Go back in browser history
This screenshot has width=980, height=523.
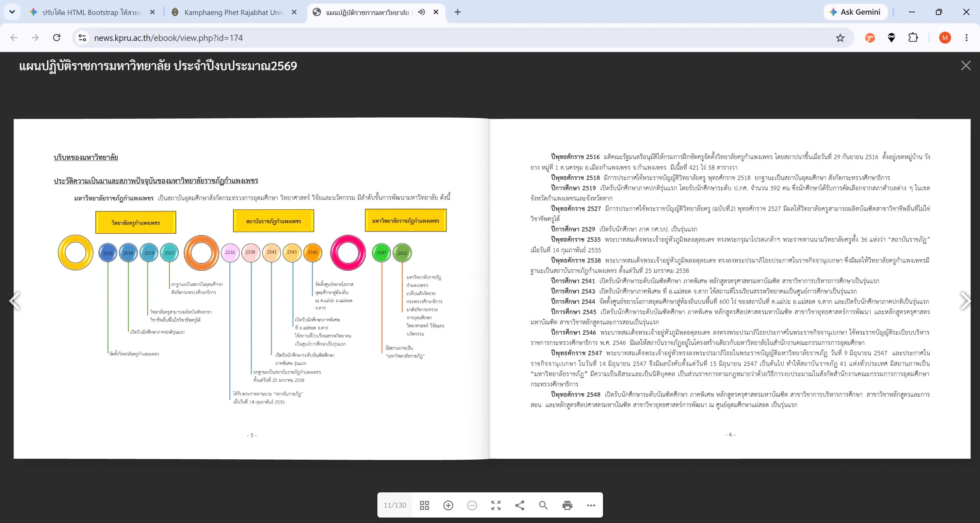point(14,38)
